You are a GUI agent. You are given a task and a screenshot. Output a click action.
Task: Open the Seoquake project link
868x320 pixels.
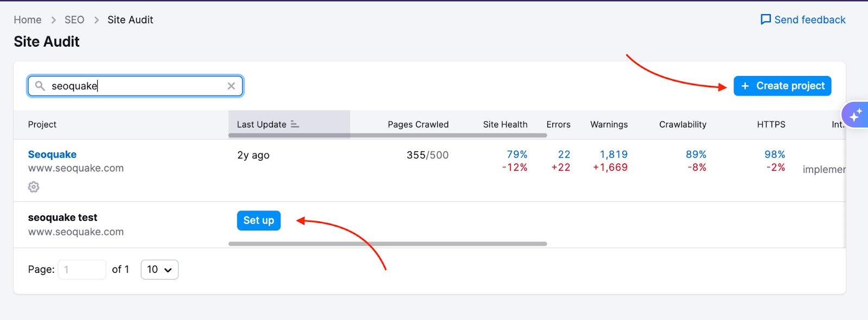tap(52, 155)
